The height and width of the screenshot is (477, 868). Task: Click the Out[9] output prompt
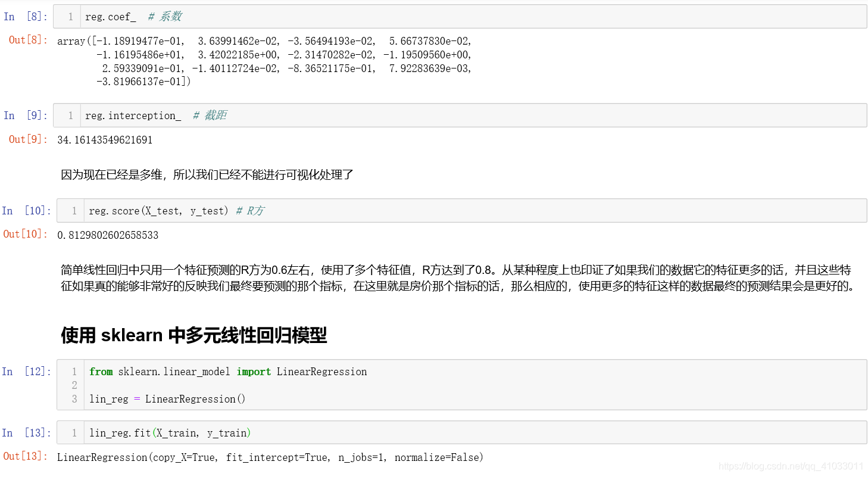[28, 139]
